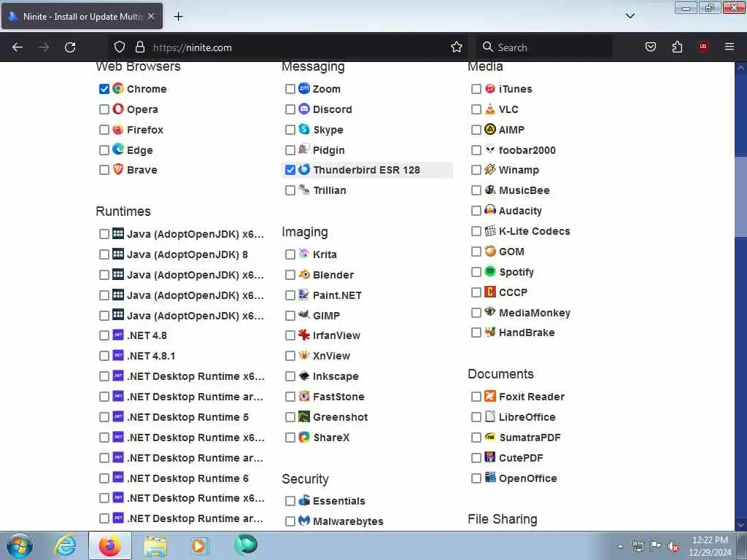Click the Brave lion icon
This screenshot has width=747, height=560.
(118, 169)
